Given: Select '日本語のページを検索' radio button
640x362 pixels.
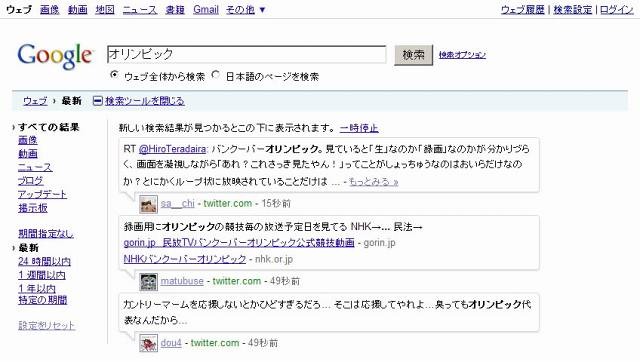Looking at the screenshot, I should tap(216, 75).
